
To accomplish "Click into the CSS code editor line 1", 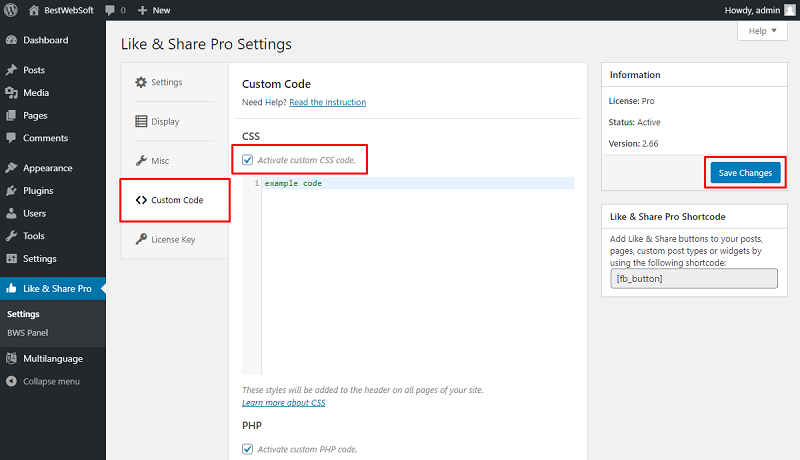I will (418, 183).
